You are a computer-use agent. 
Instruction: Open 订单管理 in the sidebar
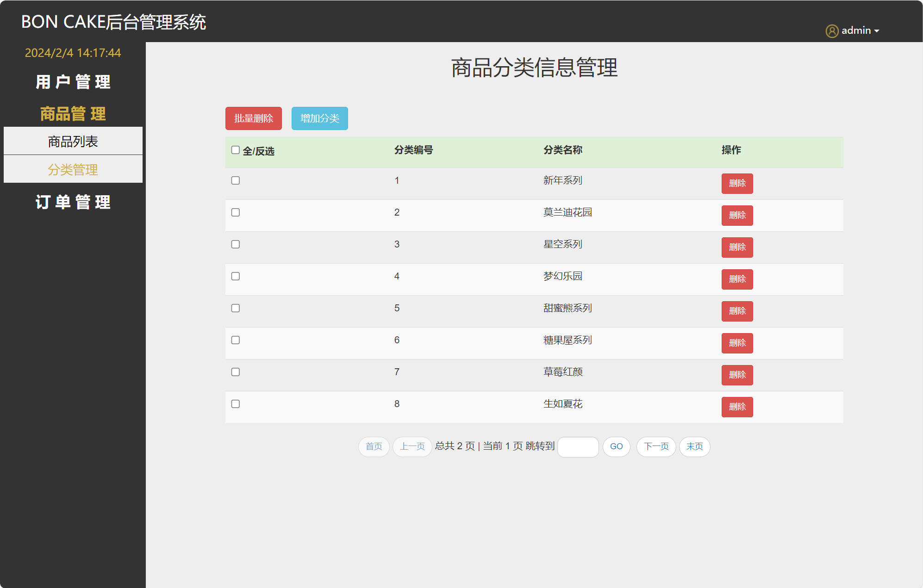pos(73,202)
